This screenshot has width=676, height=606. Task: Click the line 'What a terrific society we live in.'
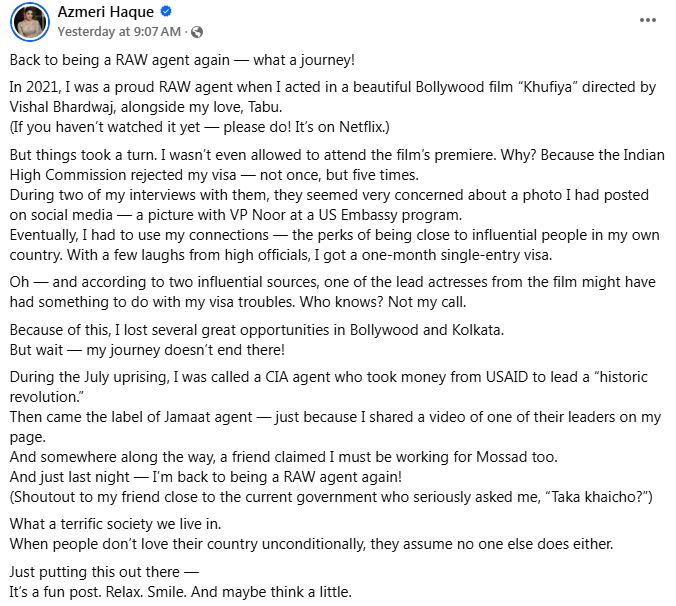pyautogui.click(x=116, y=524)
